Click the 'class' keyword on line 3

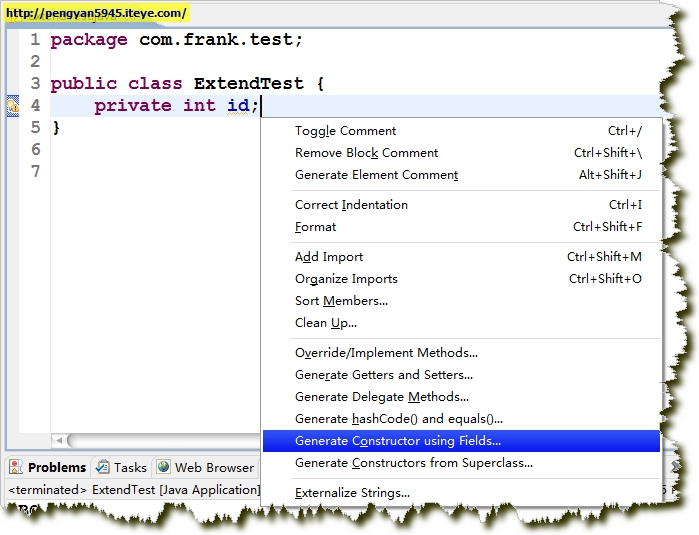pyautogui.click(x=155, y=83)
